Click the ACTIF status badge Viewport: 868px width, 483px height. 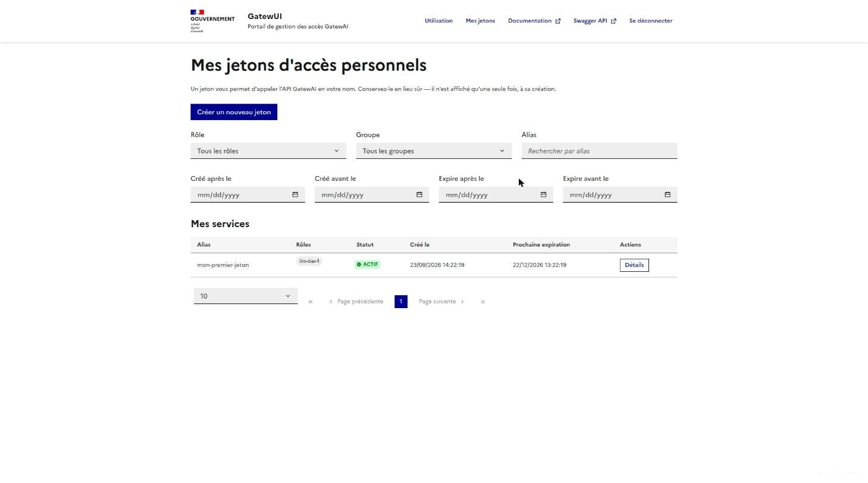(367, 264)
